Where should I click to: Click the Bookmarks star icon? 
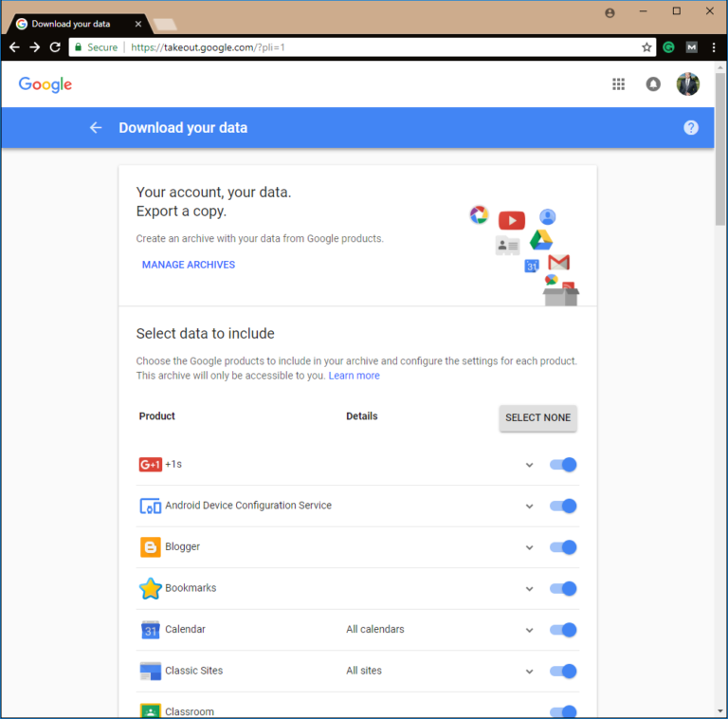tap(151, 588)
